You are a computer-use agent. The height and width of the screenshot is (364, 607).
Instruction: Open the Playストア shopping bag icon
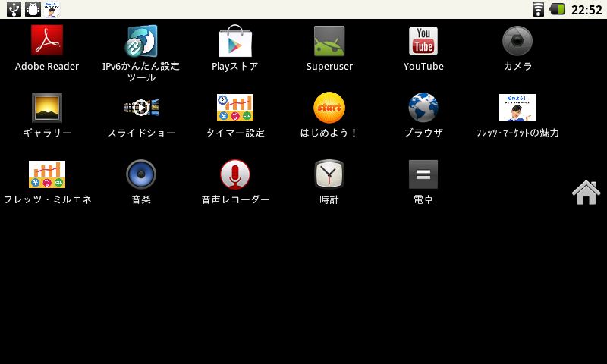[235, 41]
